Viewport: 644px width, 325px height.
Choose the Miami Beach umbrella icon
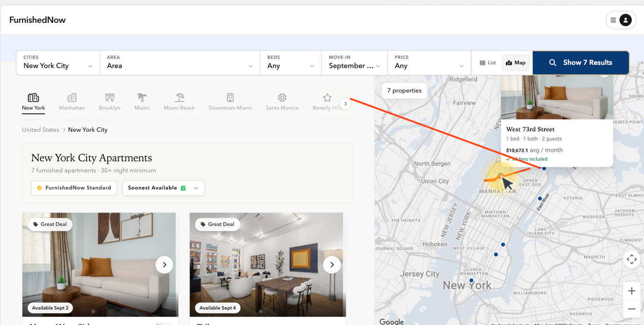(180, 98)
